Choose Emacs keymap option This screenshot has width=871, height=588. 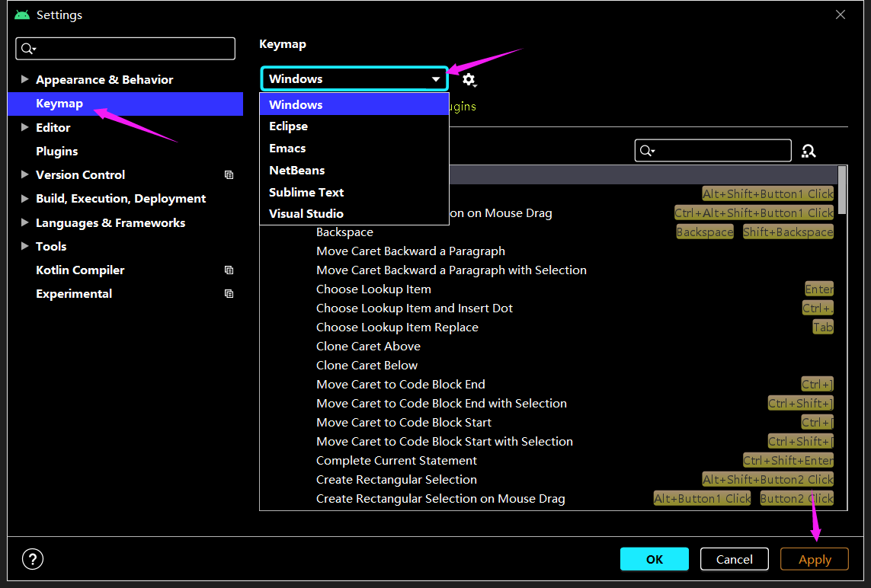(354, 149)
